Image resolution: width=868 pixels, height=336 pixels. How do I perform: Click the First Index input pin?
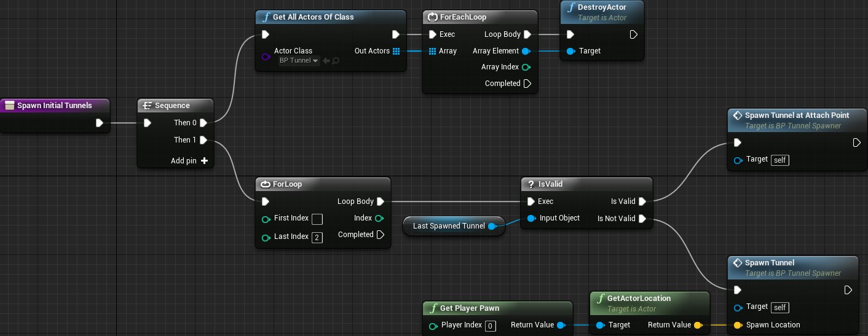click(266, 219)
